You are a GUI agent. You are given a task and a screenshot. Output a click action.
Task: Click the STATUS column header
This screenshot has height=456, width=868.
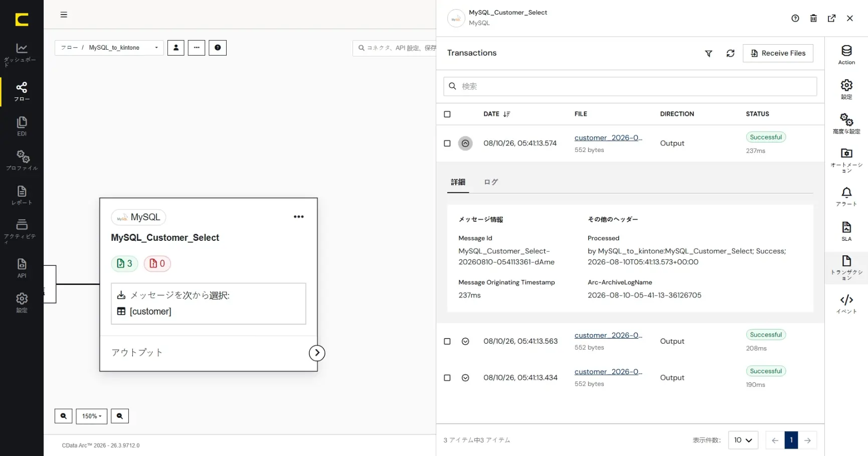click(757, 114)
